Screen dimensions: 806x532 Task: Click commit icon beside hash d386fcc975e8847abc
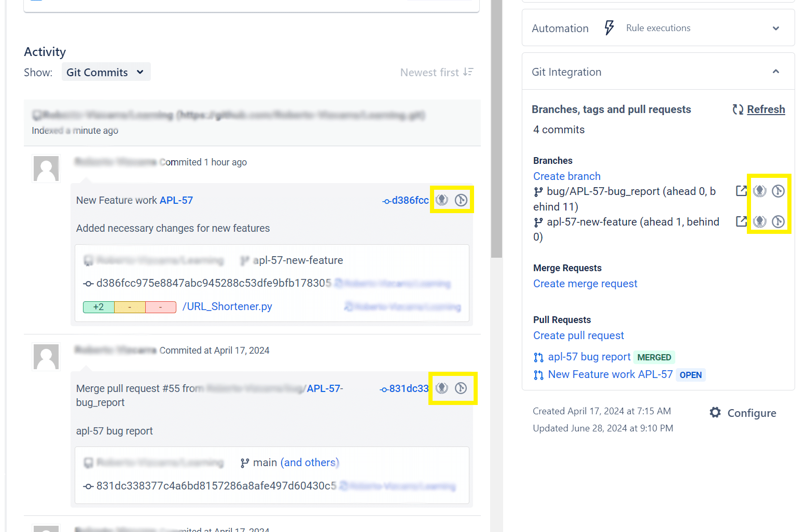pyautogui.click(x=88, y=284)
